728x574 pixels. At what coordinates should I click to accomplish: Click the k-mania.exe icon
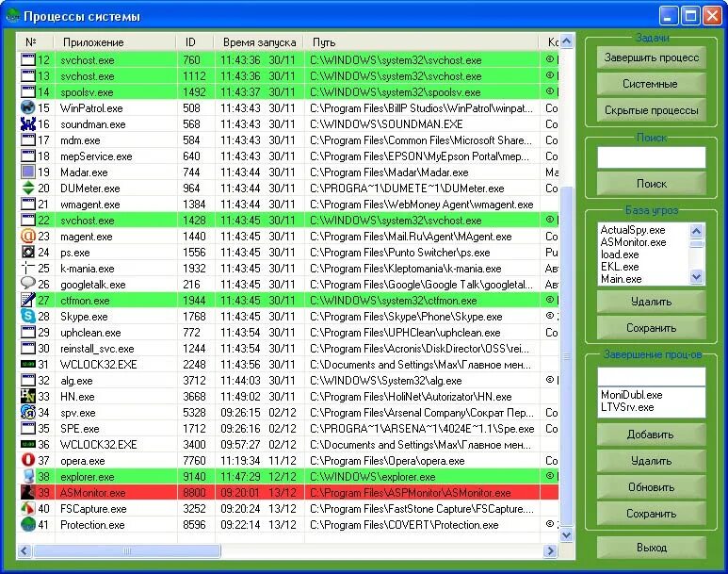pos(28,269)
